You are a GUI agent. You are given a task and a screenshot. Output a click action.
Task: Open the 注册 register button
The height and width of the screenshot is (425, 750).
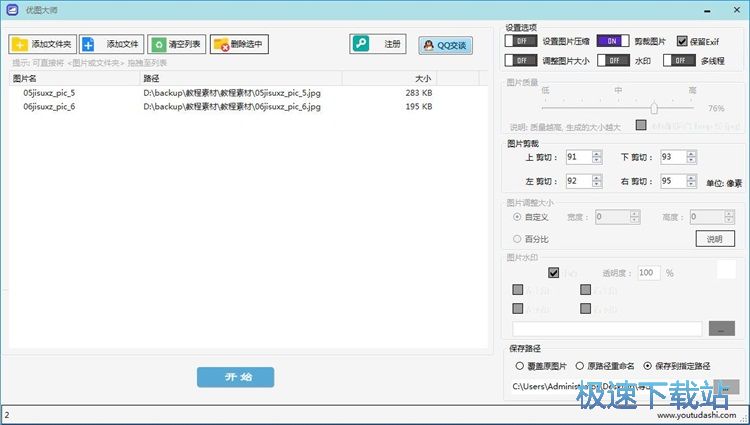click(x=378, y=44)
